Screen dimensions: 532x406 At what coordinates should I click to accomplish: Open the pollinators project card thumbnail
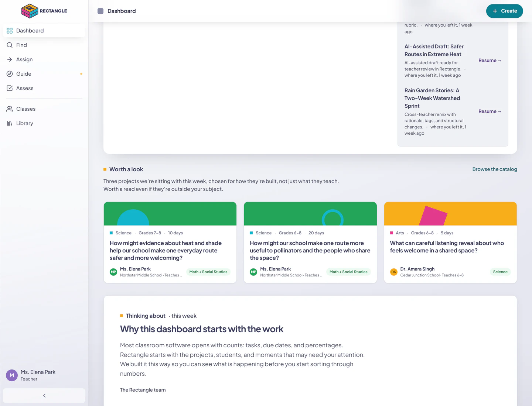point(310,214)
